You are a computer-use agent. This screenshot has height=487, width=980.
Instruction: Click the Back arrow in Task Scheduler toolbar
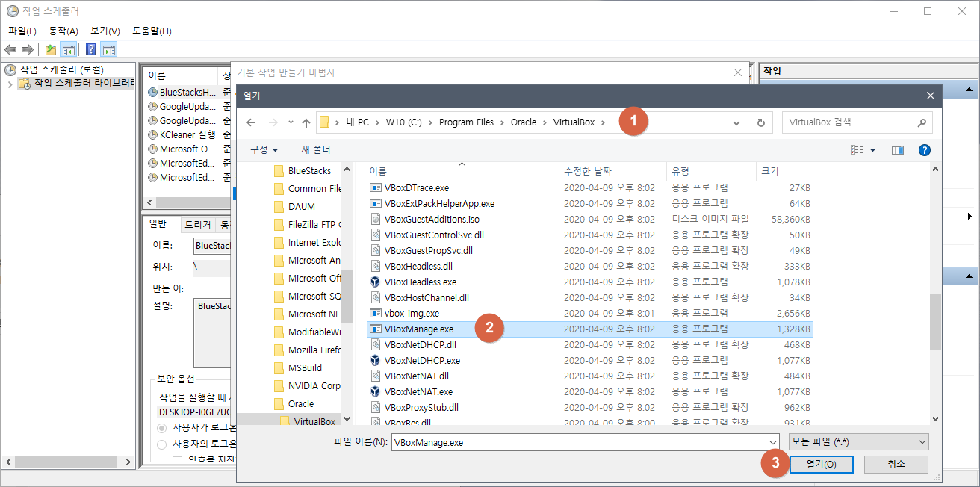pyautogui.click(x=10, y=49)
